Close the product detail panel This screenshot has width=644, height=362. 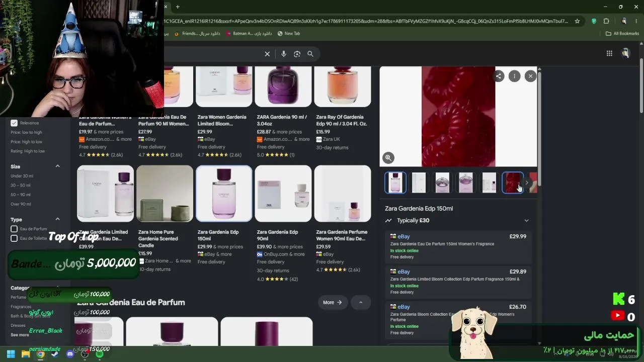530,76
